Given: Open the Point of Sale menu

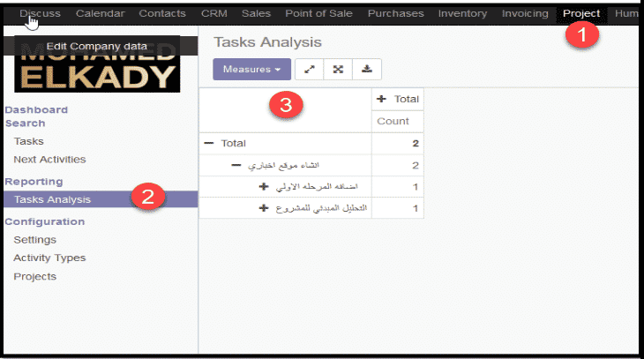Looking at the screenshot, I should (318, 13).
